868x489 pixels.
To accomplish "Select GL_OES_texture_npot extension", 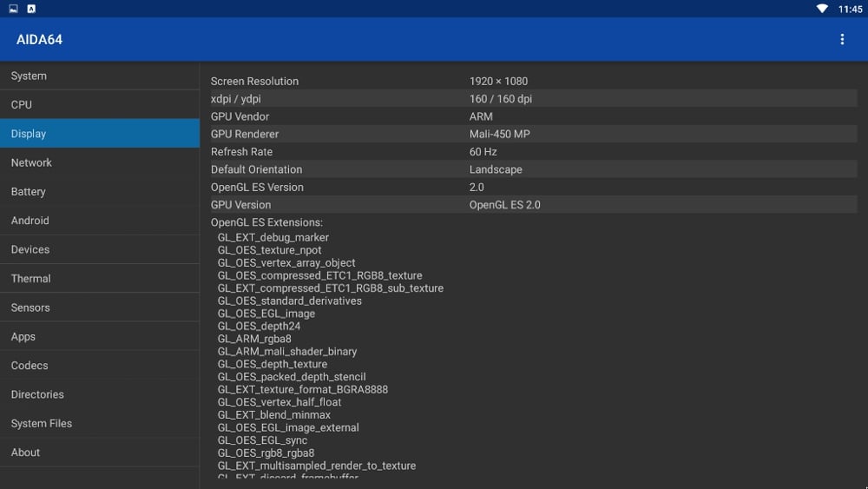I will (x=269, y=250).
